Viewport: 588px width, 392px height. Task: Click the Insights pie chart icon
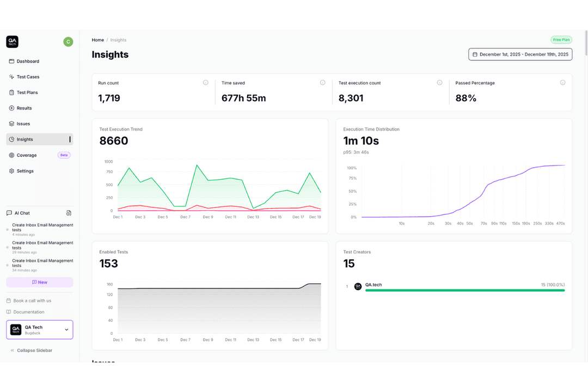click(11, 139)
